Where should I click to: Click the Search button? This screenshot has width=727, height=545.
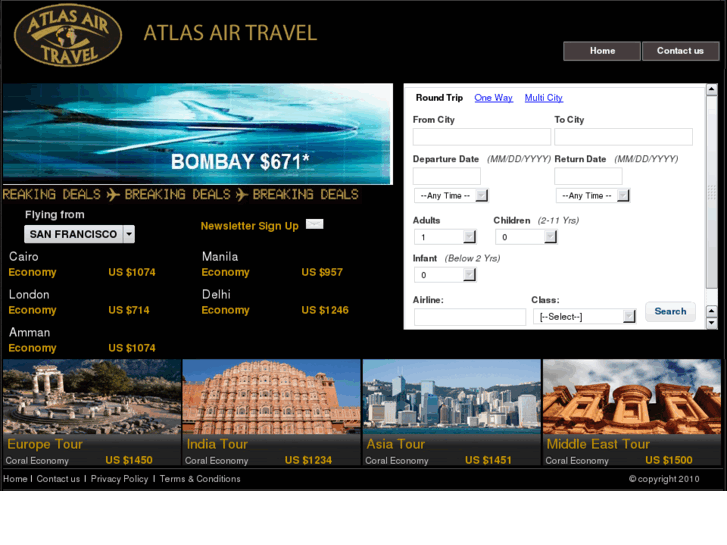670,311
